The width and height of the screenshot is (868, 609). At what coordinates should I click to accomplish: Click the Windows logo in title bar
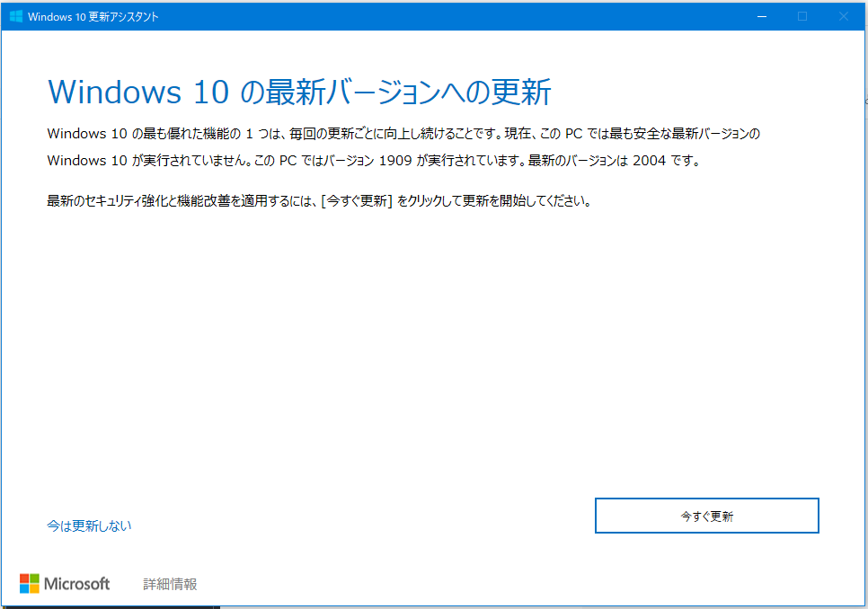pos(16,16)
